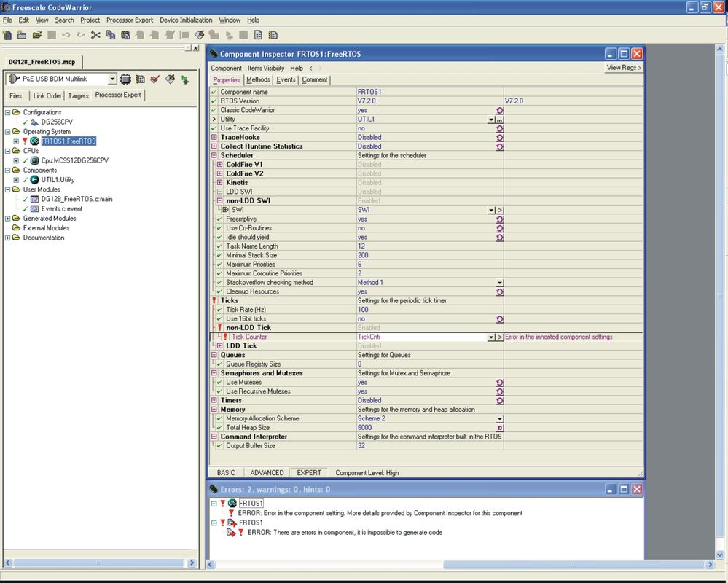
Task: Toggle Collect Runtime Statistics value
Action: tap(500, 146)
